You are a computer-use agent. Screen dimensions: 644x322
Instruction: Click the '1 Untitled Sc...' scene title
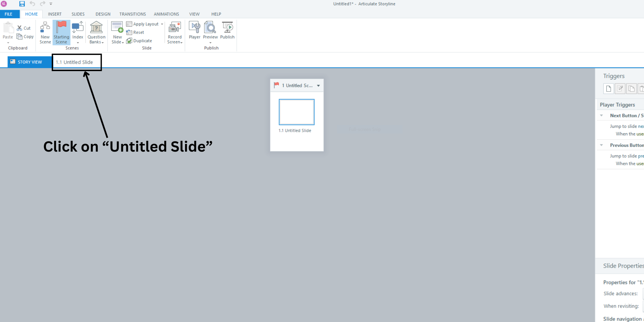297,86
